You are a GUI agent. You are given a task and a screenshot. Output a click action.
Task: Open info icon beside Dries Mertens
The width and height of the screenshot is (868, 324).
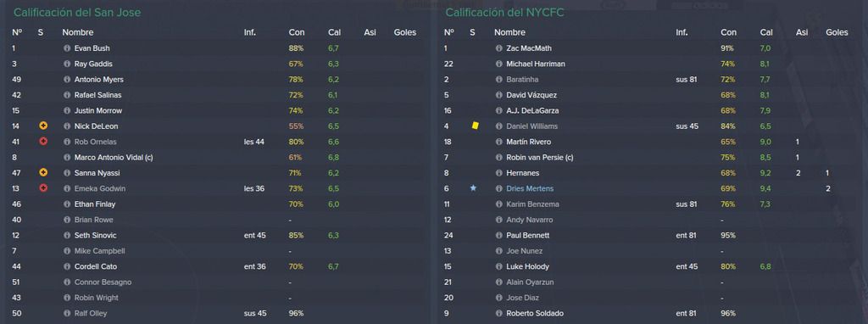tap(498, 188)
